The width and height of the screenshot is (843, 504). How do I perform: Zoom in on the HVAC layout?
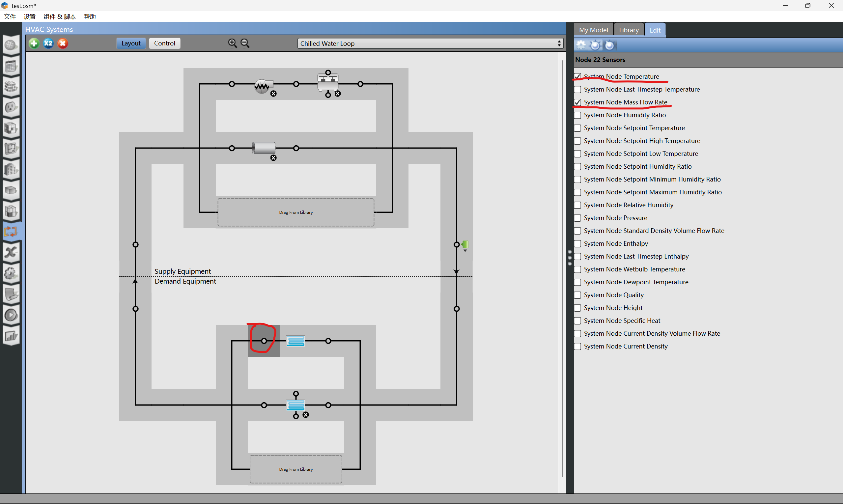[233, 43]
